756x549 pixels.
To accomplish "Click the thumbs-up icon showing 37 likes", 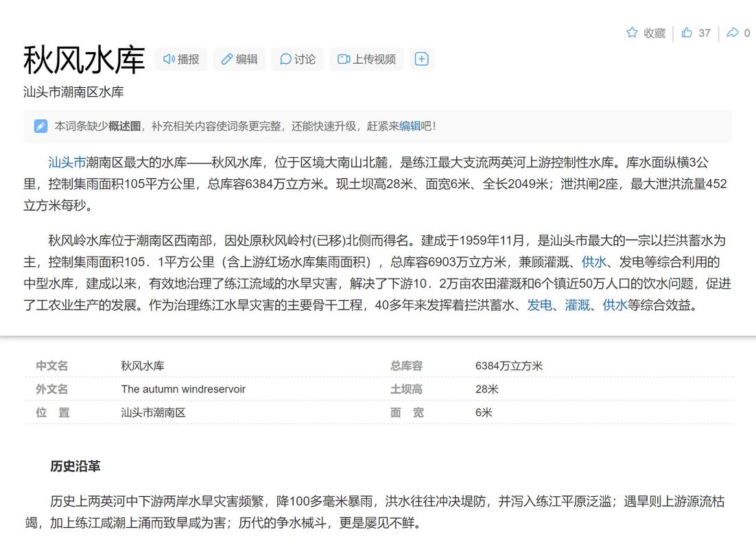I will pyautogui.click(x=687, y=32).
